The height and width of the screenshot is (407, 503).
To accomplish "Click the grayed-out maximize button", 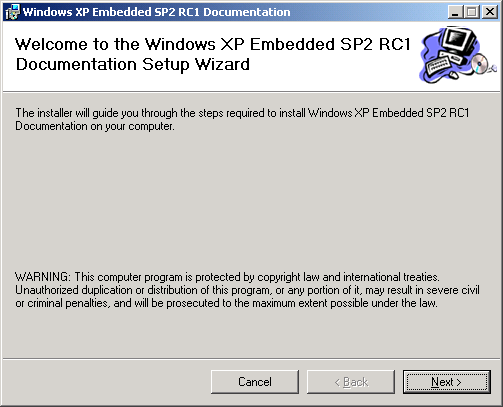I will pyautogui.click(x=472, y=12).
